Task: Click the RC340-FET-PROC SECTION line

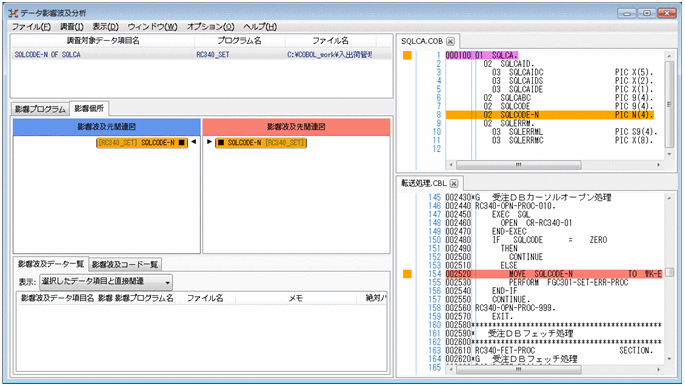Action: pyautogui.click(x=564, y=351)
